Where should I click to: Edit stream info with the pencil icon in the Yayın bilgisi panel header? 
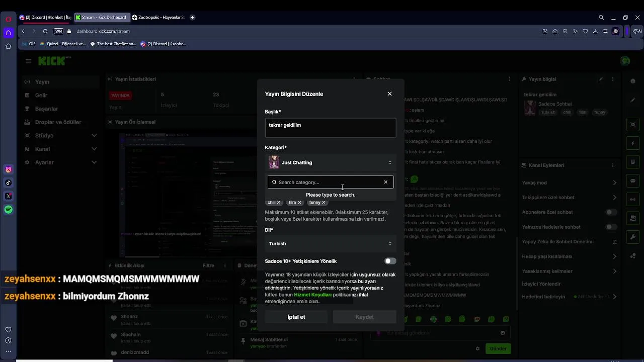pos(601,79)
